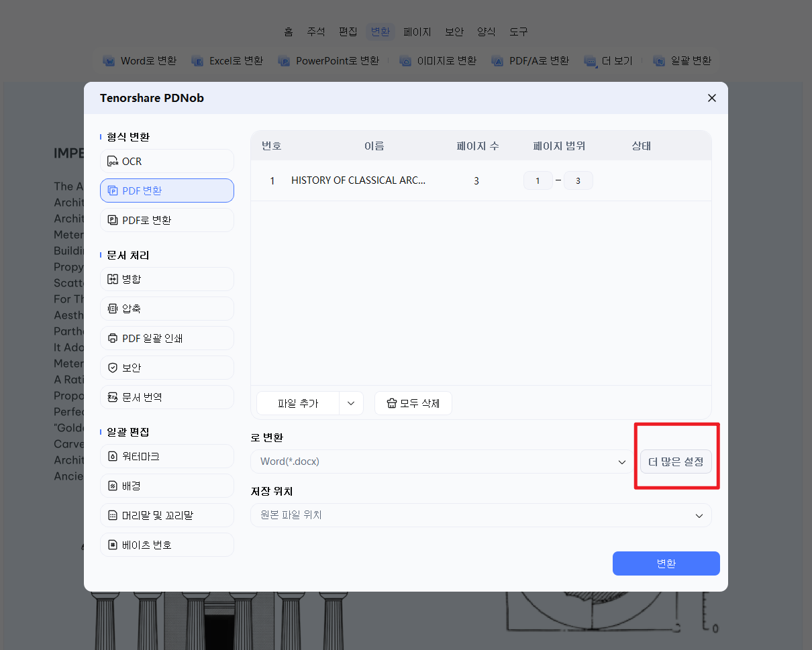Select 압축 compression option

[x=167, y=309]
